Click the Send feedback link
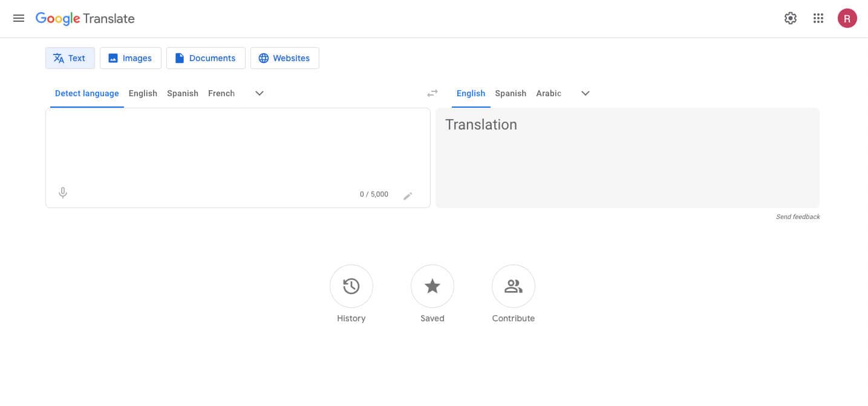Viewport: 868px width, 406px height. (798, 217)
